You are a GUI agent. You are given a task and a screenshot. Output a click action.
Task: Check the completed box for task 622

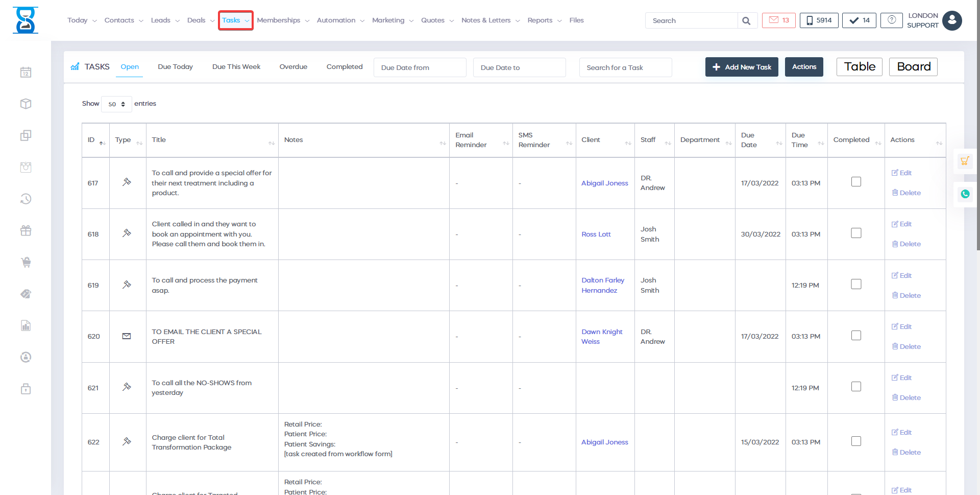(x=856, y=441)
